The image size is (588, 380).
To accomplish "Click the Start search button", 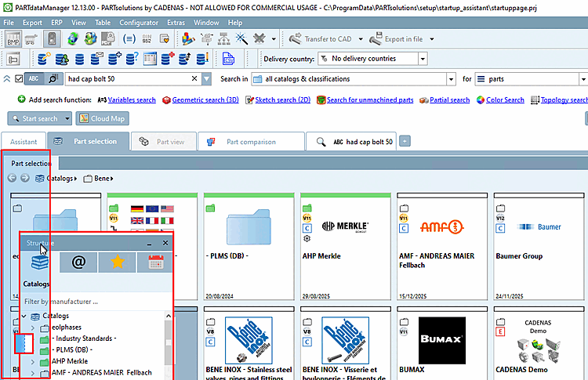I will (x=35, y=119).
